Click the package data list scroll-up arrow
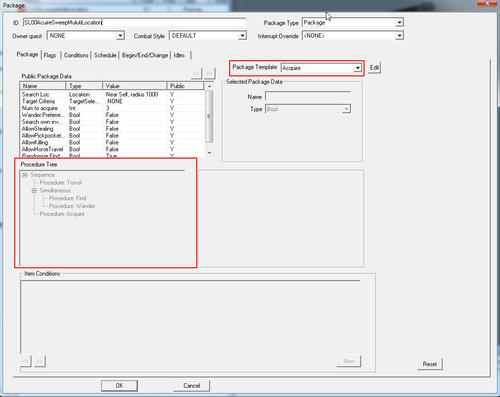 coord(209,86)
